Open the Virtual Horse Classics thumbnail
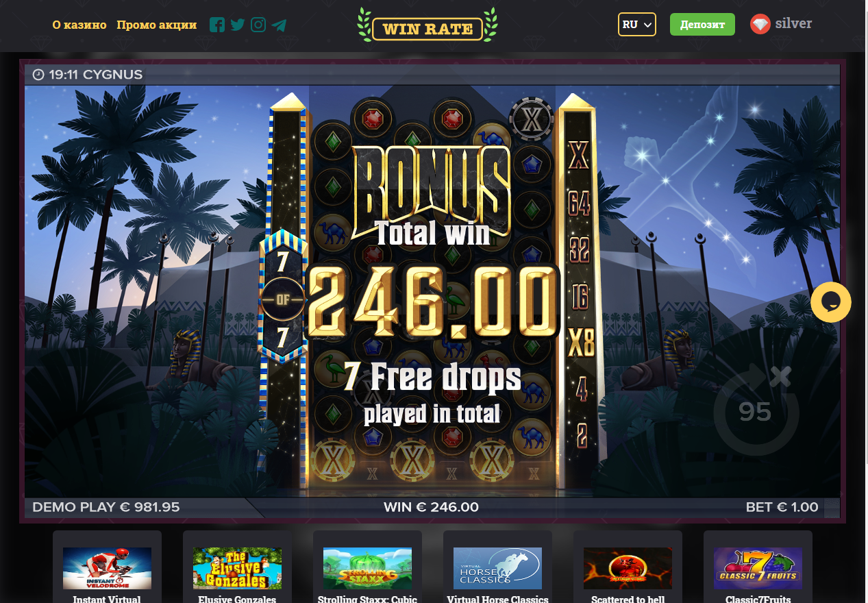The height and width of the screenshot is (603, 868). [497, 568]
